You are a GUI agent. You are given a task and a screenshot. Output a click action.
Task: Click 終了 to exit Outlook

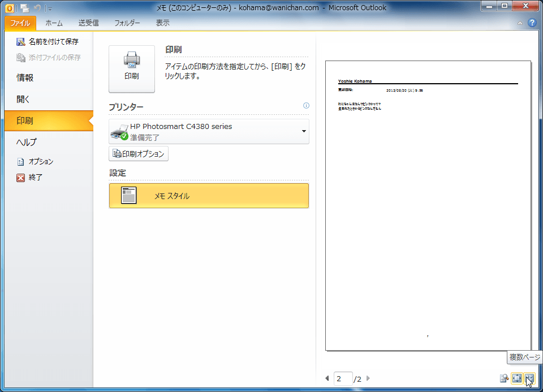tap(30, 177)
